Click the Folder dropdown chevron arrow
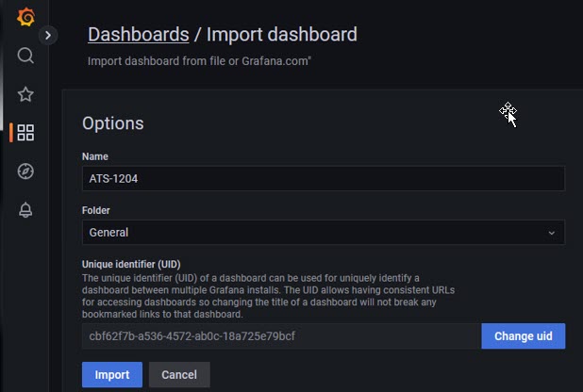The width and height of the screenshot is (583, 392). pyautogui.click(x=551, y=233)
